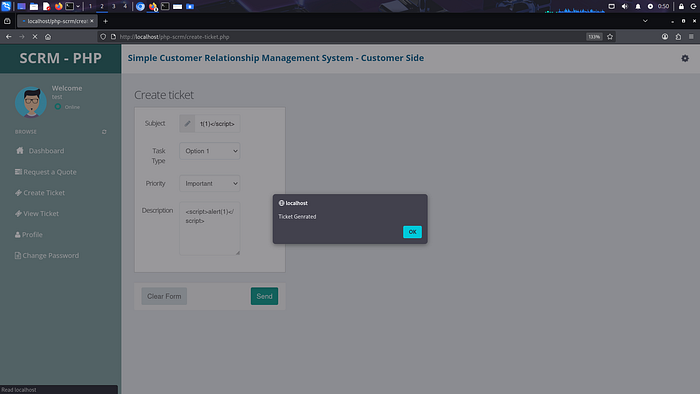The width and height of the screenshot is (700, 394).
Task: Switch to workspace 3
Action: (x=113, y=6)
